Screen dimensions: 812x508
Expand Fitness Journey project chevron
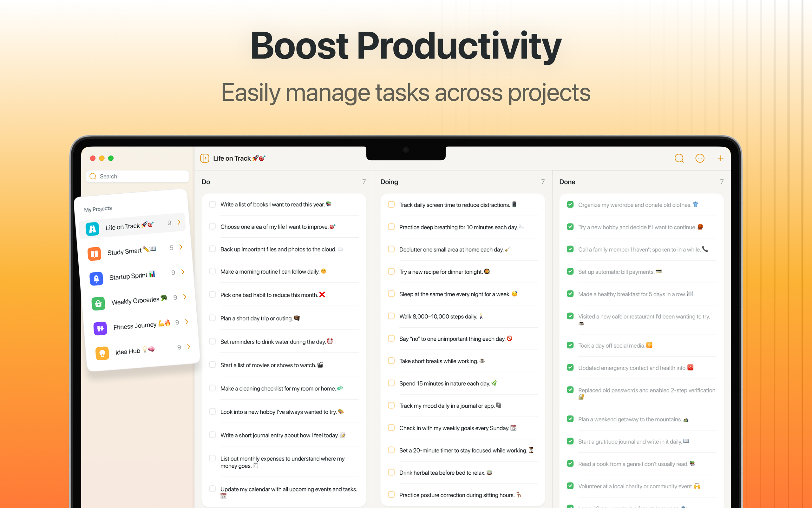(x=187, y=322)
